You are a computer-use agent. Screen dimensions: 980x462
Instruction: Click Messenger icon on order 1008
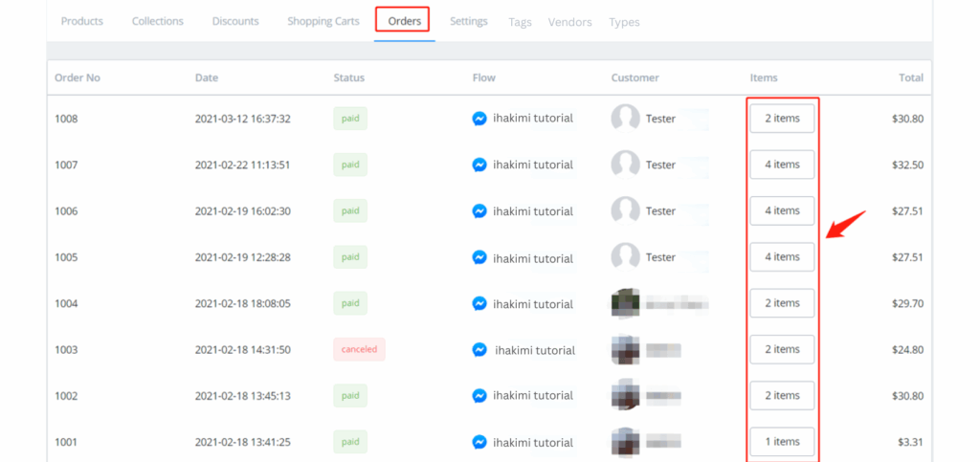479,119
